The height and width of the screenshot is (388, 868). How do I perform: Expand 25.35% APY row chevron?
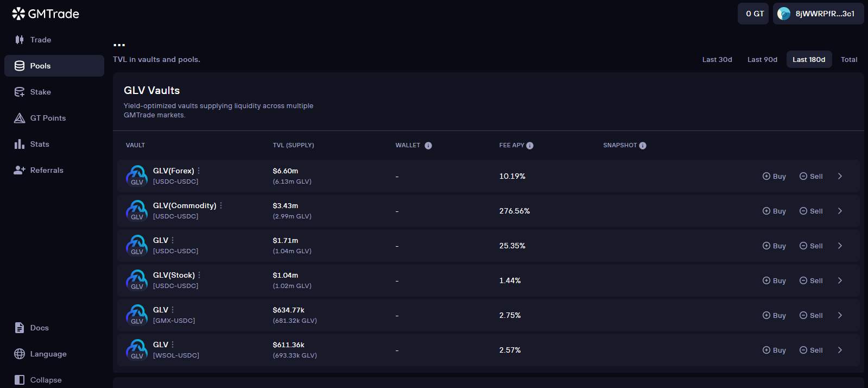(840, 246)
